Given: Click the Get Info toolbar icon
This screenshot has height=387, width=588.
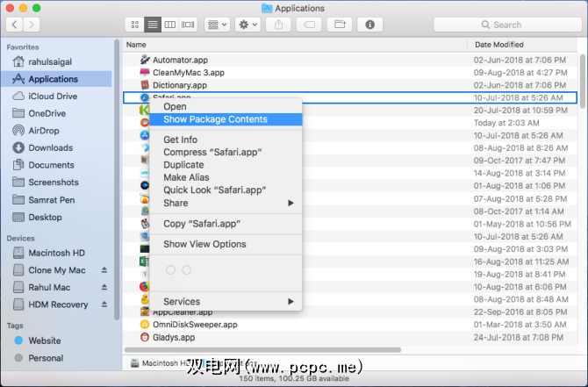Looking at the screenshot, I should (369, 25).
